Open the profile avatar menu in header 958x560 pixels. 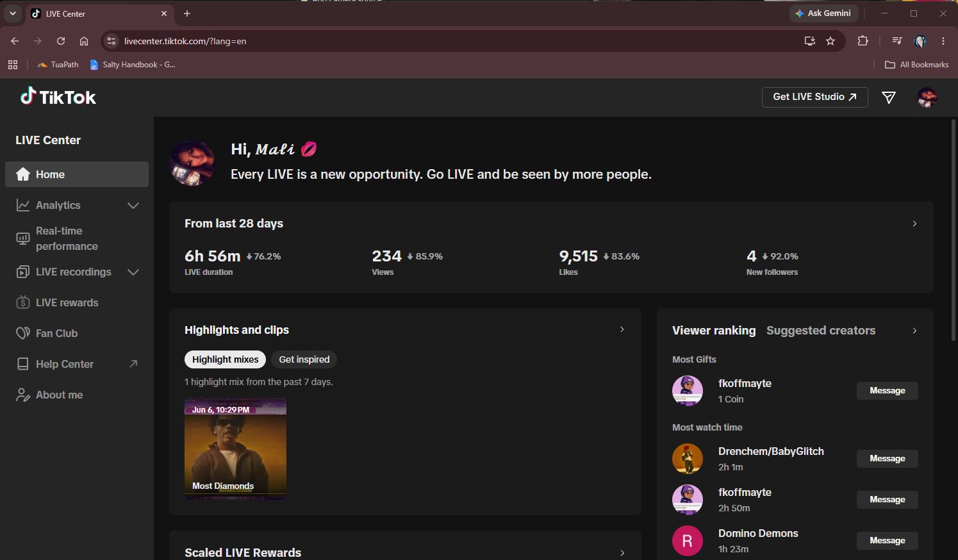(x=927, y=97)
